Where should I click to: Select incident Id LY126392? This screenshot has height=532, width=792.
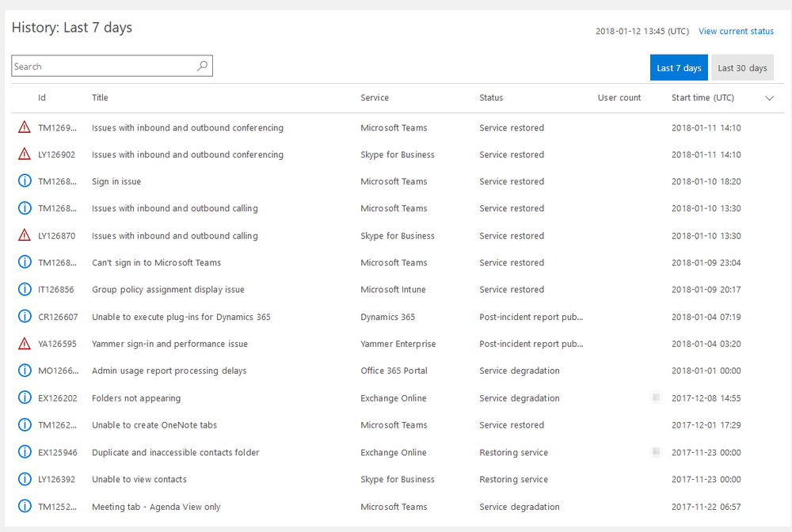56,479
